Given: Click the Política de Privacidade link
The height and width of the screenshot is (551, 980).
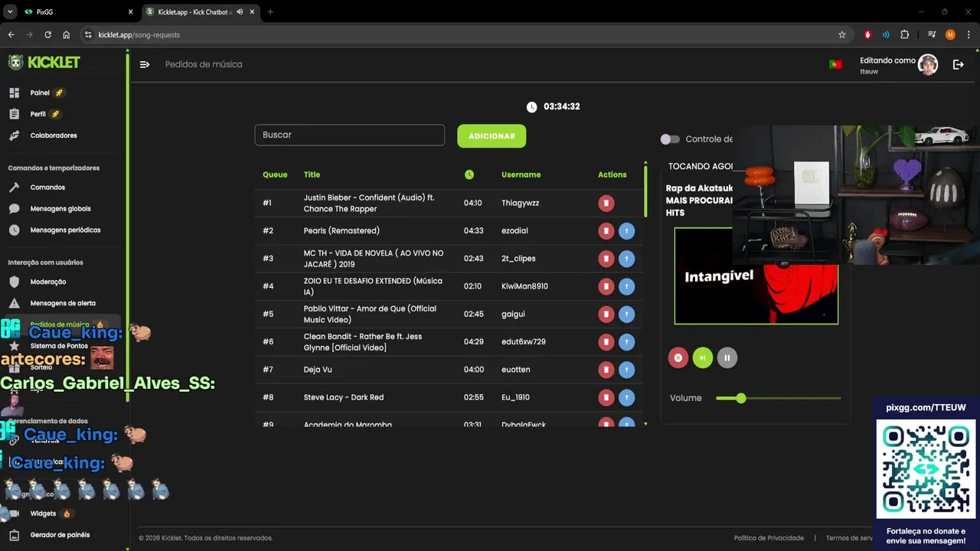Looking at the screenshot, I should (769, 538).
